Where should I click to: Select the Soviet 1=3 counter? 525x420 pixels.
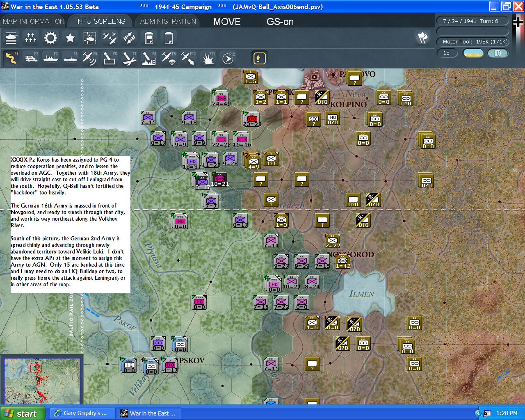coord(281,220)
